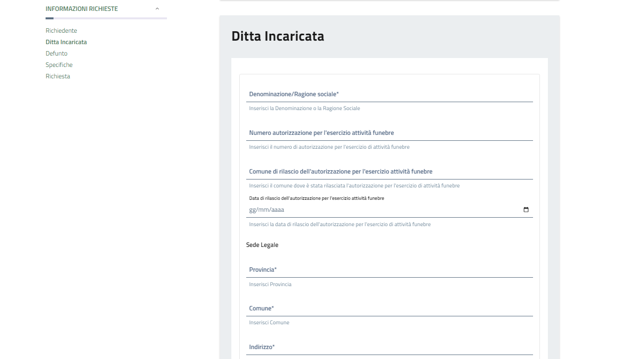This screenshot has height=359, width=644.
Task: Click the sidebar progress bar
Action: tap(106, 18)
